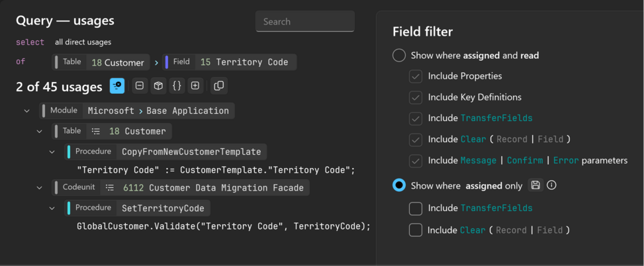Open Procedure SetTerritoryCode result
Viewport: 644px width, 266px height.
click(x=137, y=208)
